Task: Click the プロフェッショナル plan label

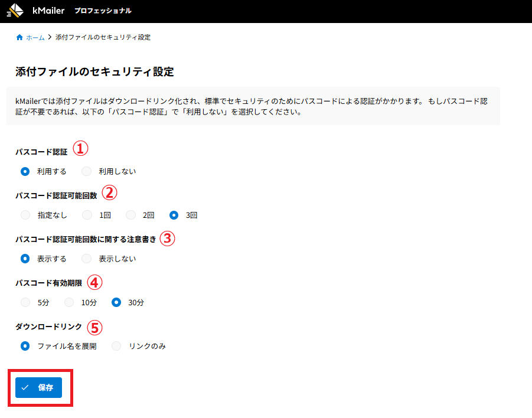Action: tap(103, 11)
